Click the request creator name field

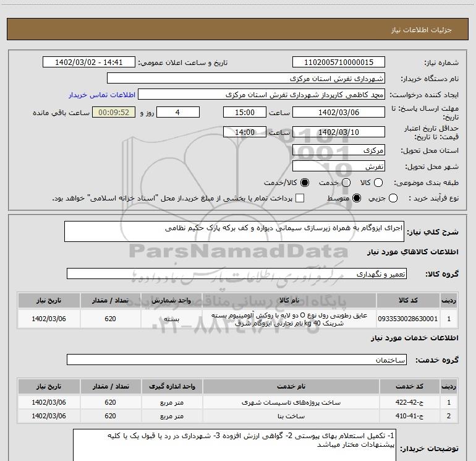click(261, 95)
